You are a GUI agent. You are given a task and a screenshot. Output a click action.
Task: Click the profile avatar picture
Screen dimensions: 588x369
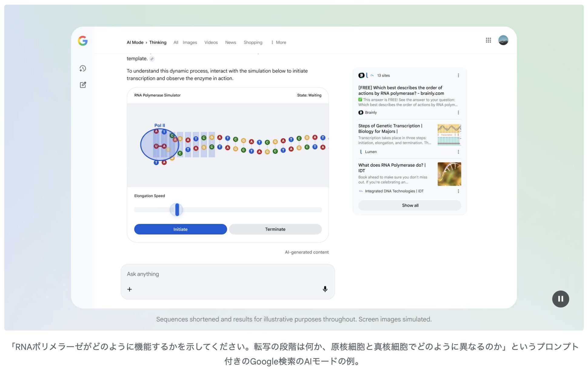point(503,40)
